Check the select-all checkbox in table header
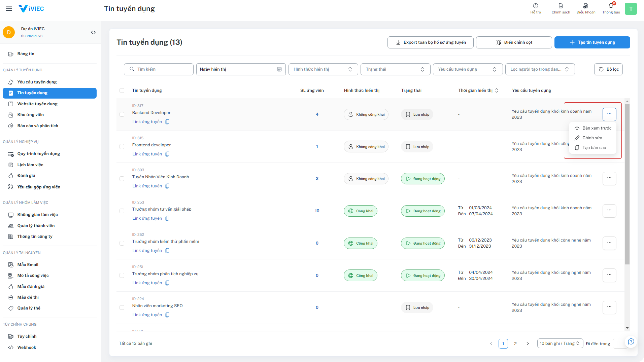 122,90
